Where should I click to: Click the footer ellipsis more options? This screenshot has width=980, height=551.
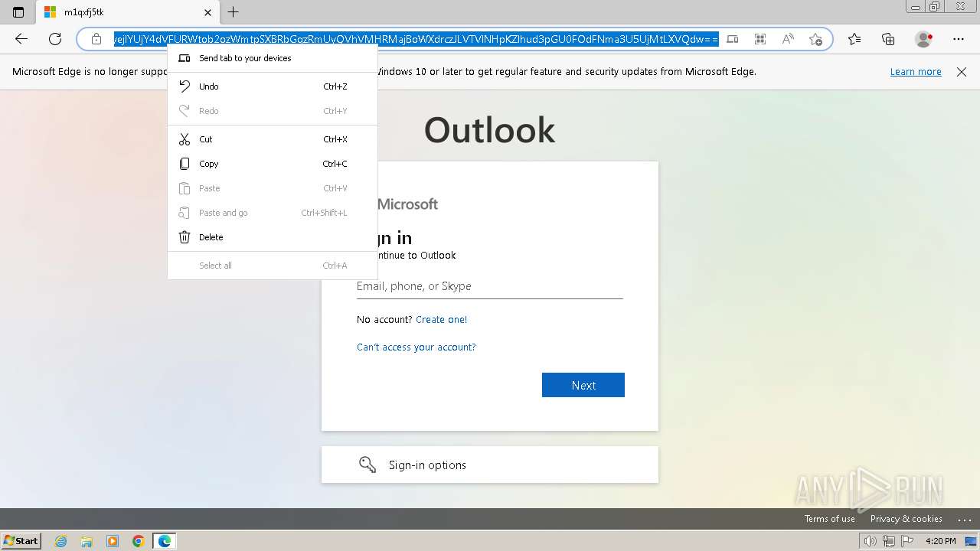(x=965, y=519)
